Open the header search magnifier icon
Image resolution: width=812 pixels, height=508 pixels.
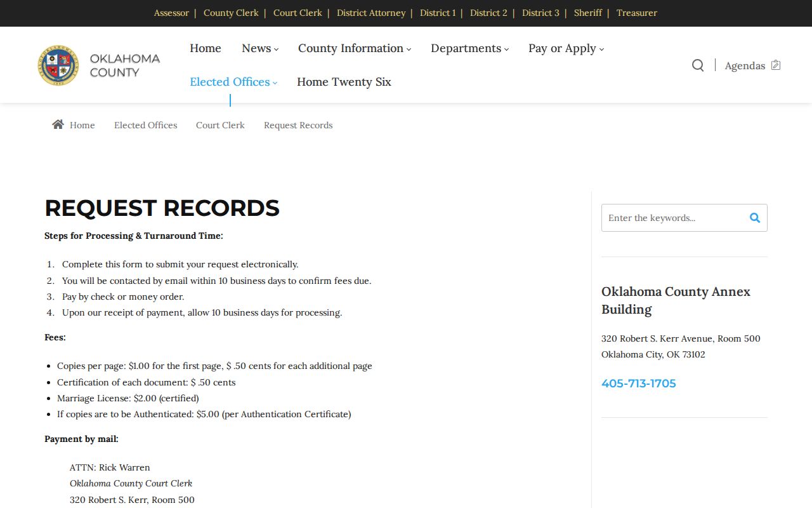tap(698, 65)
